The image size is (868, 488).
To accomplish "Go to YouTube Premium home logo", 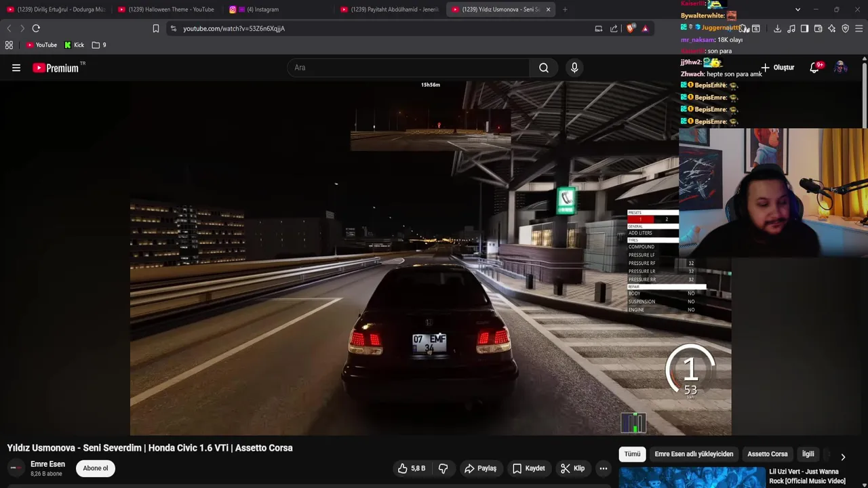I will 58,68.
